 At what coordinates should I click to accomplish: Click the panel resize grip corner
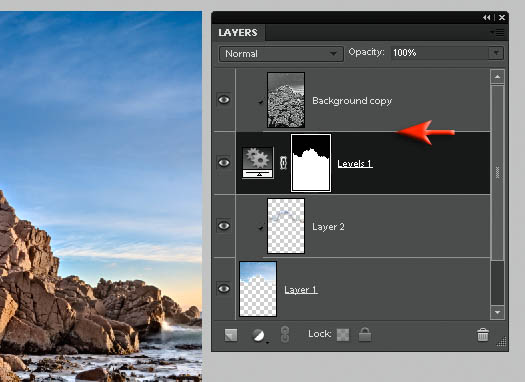[502, 341]
